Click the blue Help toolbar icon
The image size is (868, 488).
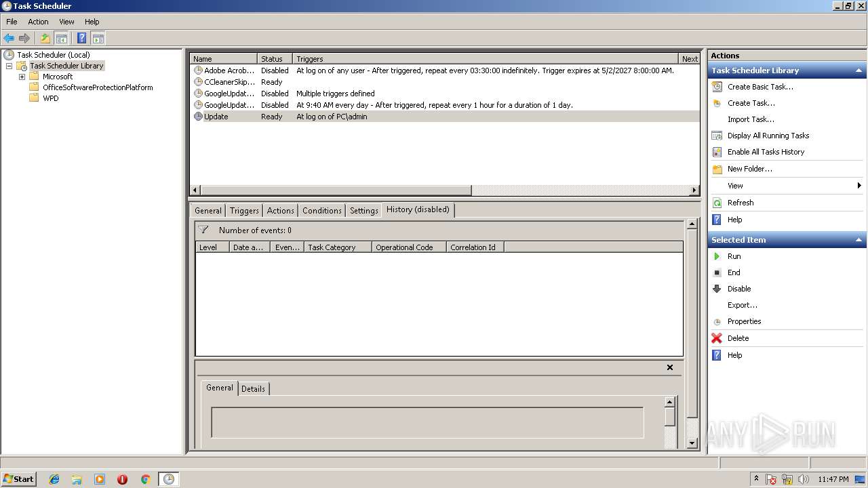(x=81, y=38)
